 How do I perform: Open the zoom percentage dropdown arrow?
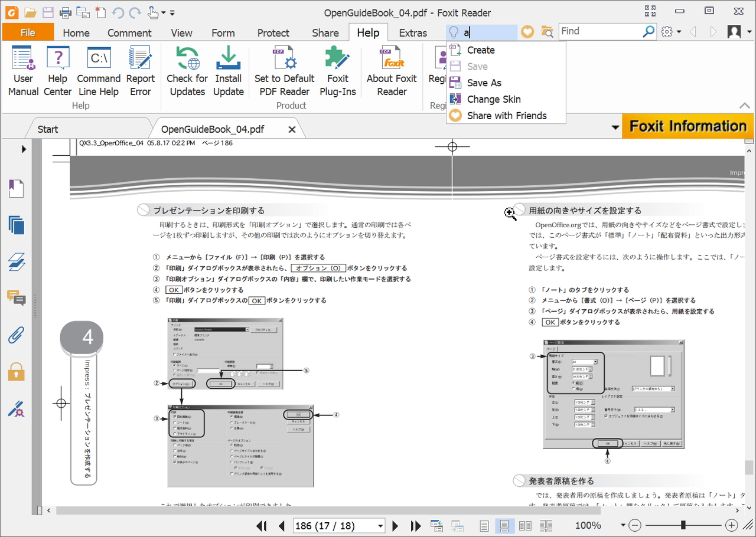[x=623, y=525]
